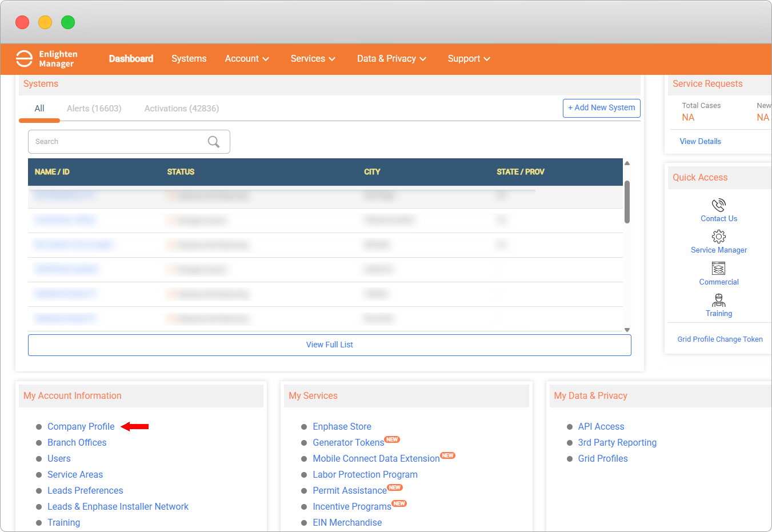
Task: Sort by the CITY column header
Action: pyautogui.click(x=372, y=172)
